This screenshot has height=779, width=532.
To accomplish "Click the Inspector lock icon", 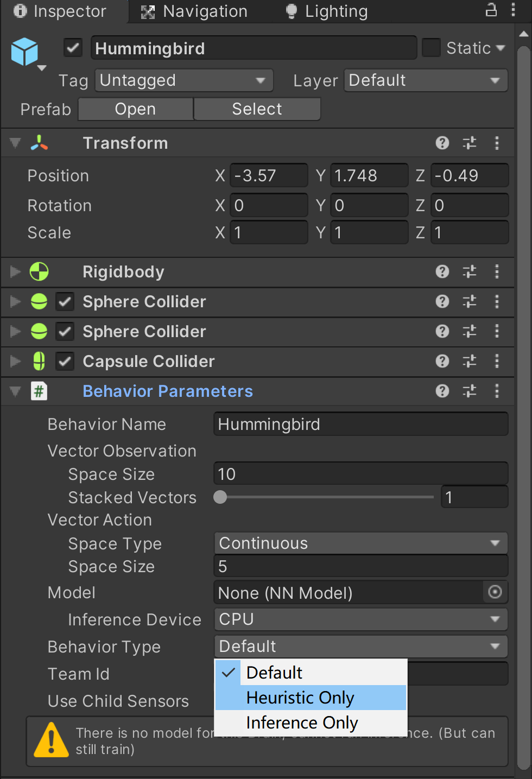I will [491, 10].
